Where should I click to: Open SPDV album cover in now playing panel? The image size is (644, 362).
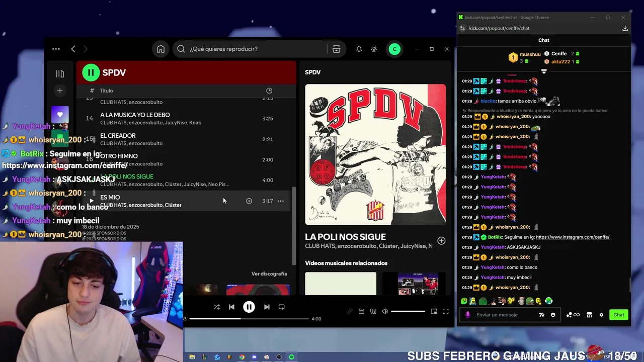[x=375, y=154]
